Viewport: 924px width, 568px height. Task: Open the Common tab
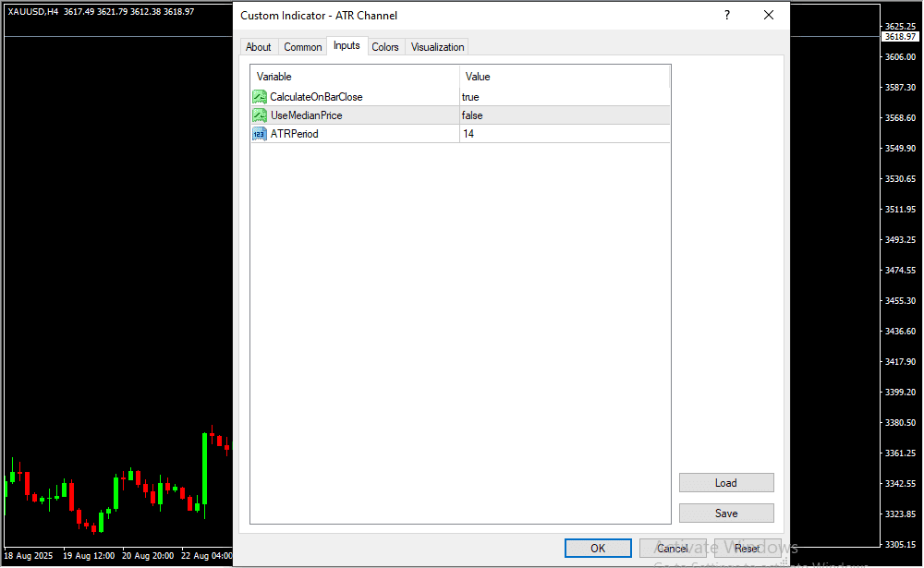coord(303,47)
